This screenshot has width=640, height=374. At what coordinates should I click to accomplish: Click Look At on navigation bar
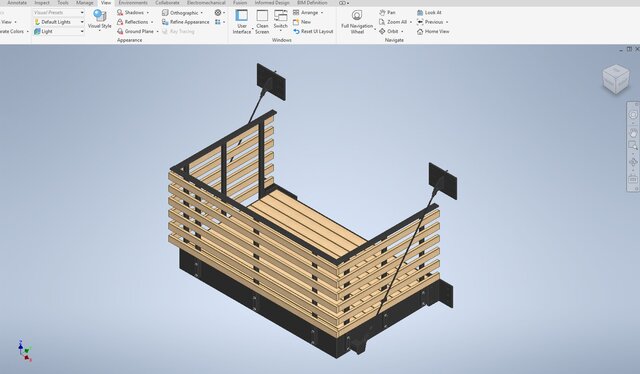tap(633, 179)
